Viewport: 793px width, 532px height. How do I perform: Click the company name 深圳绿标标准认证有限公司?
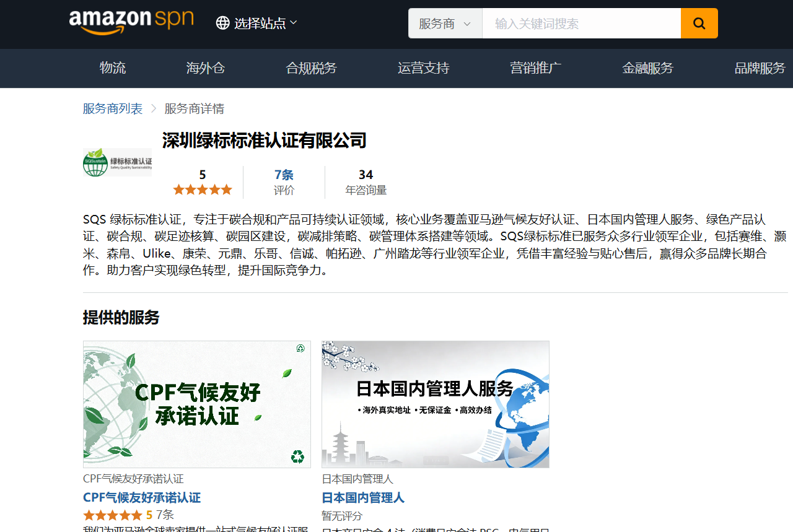point(265,141)
